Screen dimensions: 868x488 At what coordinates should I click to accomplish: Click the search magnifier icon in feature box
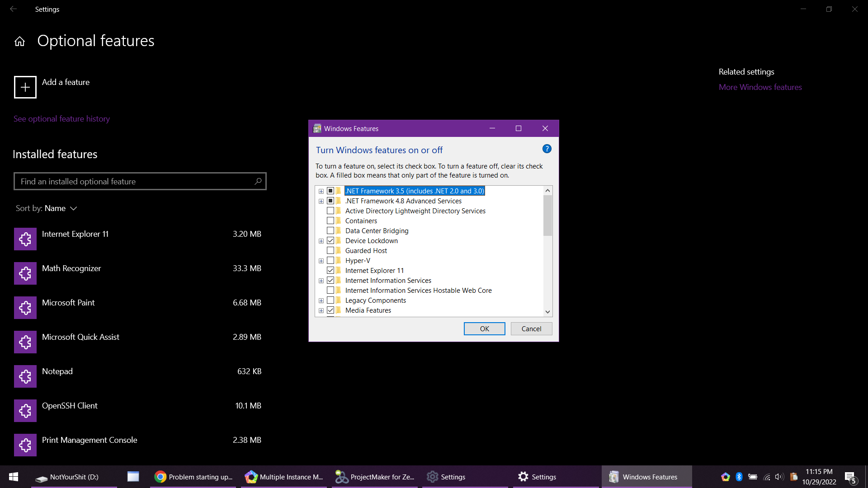(258, 181)
